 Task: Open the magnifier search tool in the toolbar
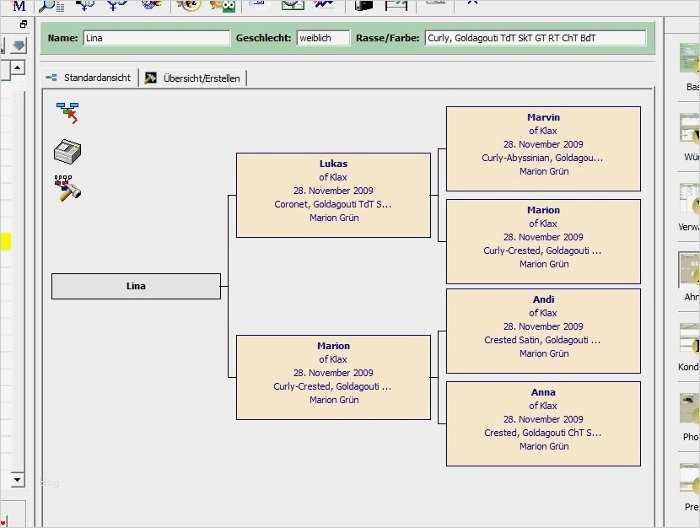[51, 6]
